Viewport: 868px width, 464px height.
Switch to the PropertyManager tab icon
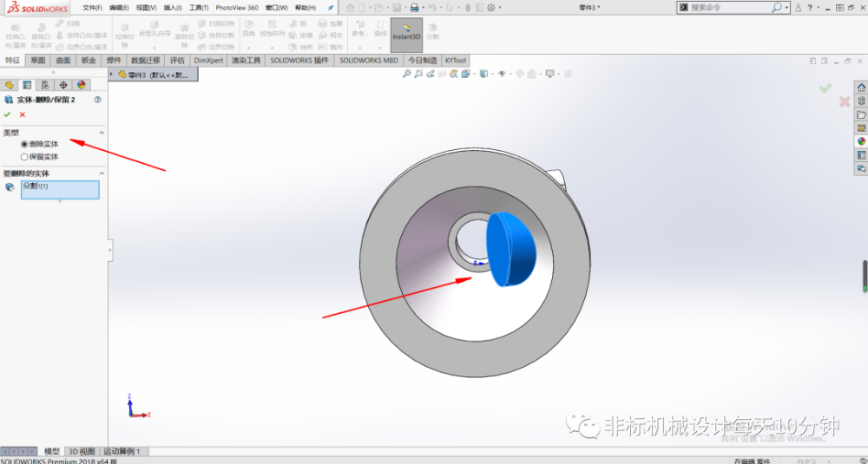[x=27, y=85]
